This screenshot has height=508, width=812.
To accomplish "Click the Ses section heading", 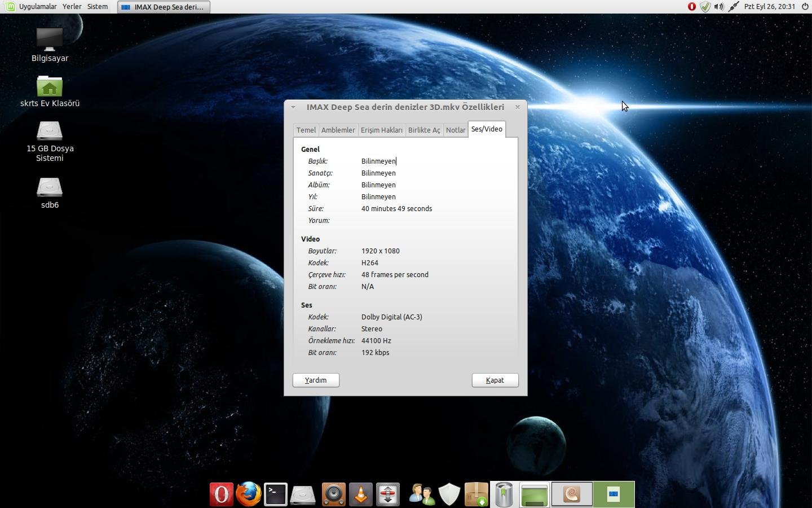I will pyautogui.click(x=306, y=305).
